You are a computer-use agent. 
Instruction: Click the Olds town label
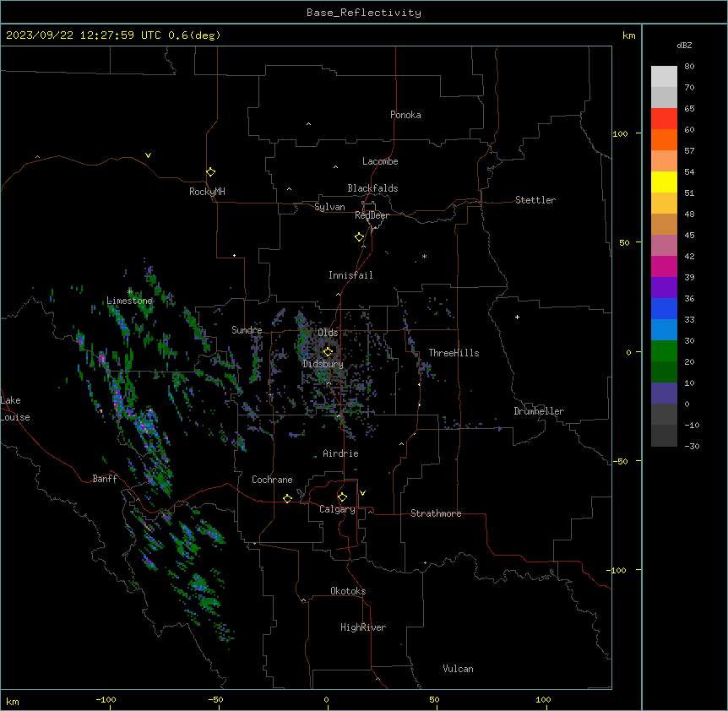(x=328, y=333)
